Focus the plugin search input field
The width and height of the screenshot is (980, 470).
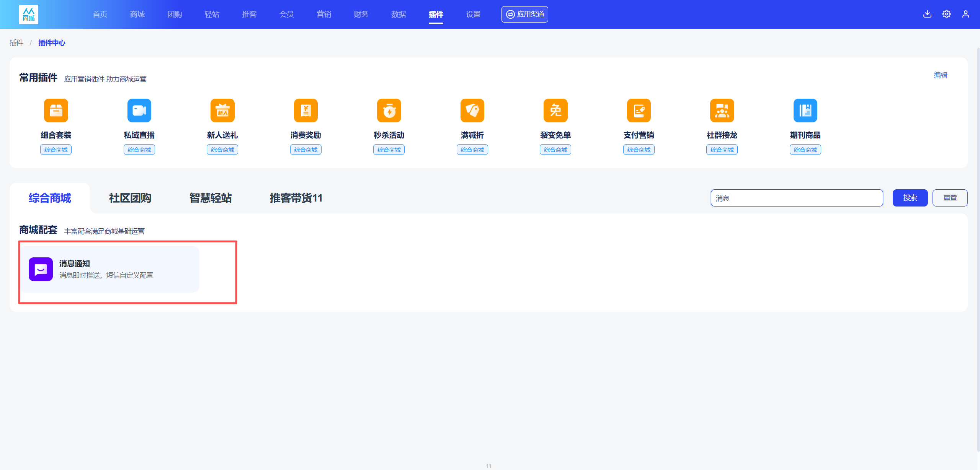coord(797,198)
